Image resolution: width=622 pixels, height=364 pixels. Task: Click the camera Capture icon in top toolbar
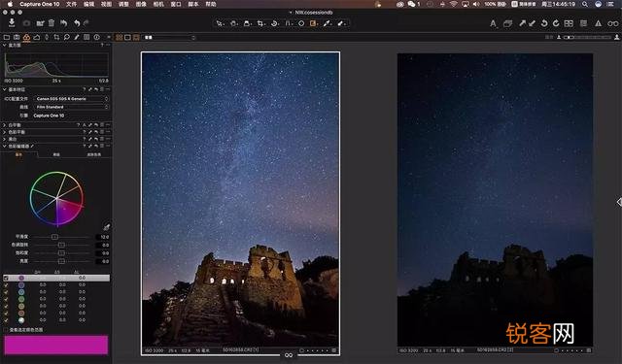[26, 23]
